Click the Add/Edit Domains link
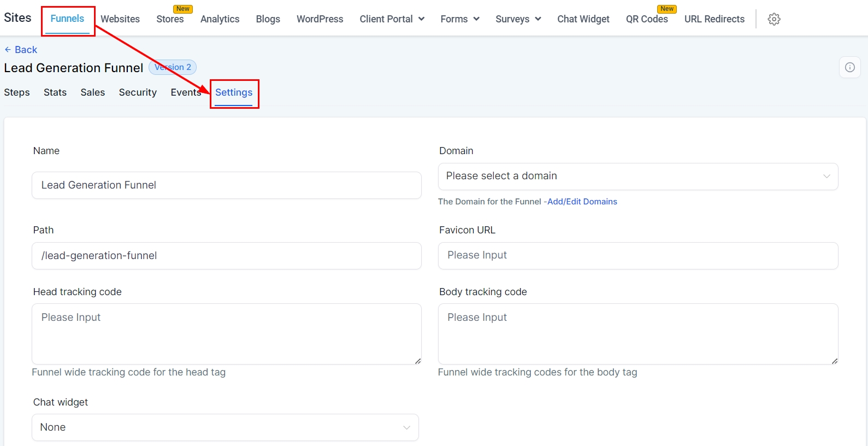 [x=582, y=202]
